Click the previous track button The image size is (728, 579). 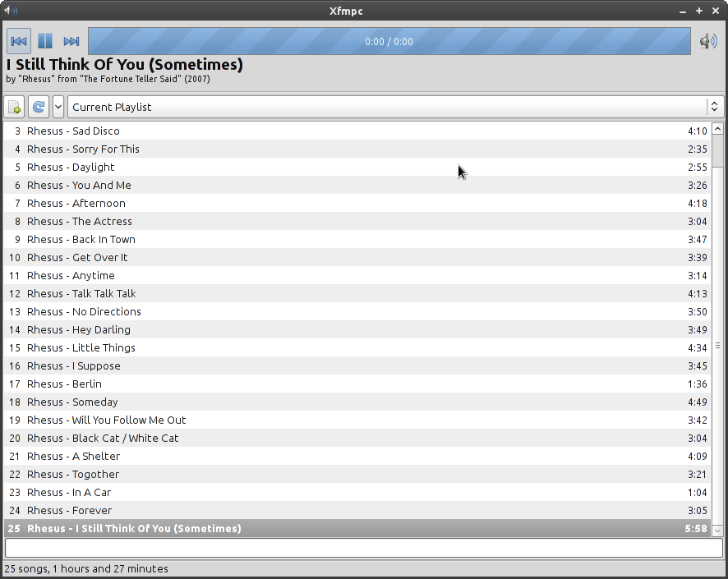coord(19,42)
